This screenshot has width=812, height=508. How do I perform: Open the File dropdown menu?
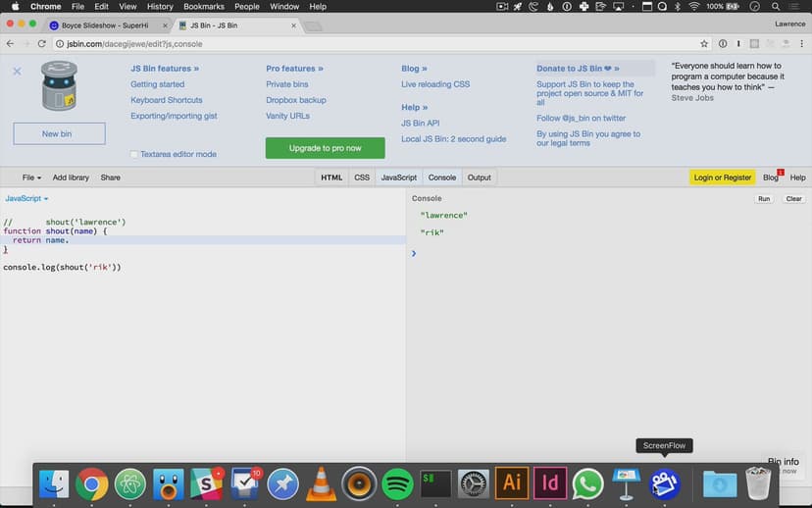pyautogui.click(x=31, y=178)
